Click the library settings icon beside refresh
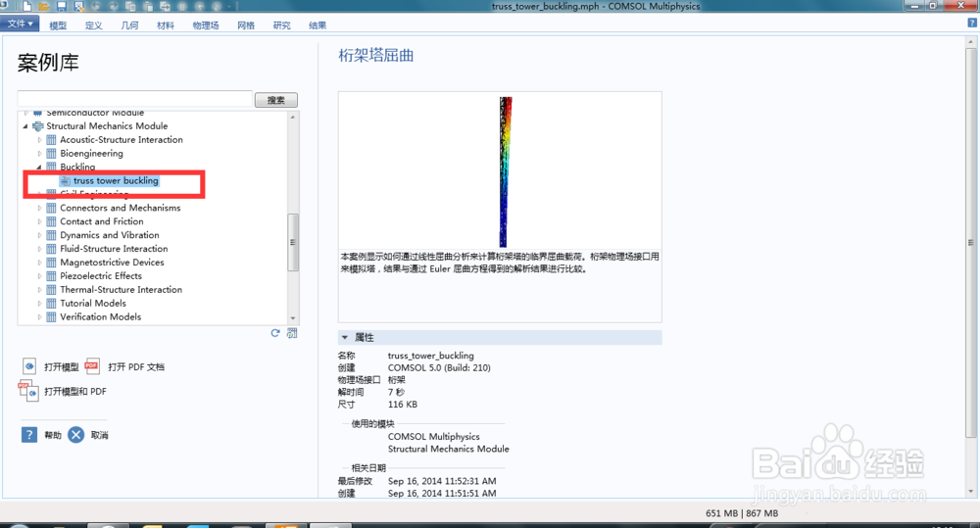Viewport: 980px width, 528px height. [x=292, y=333]
